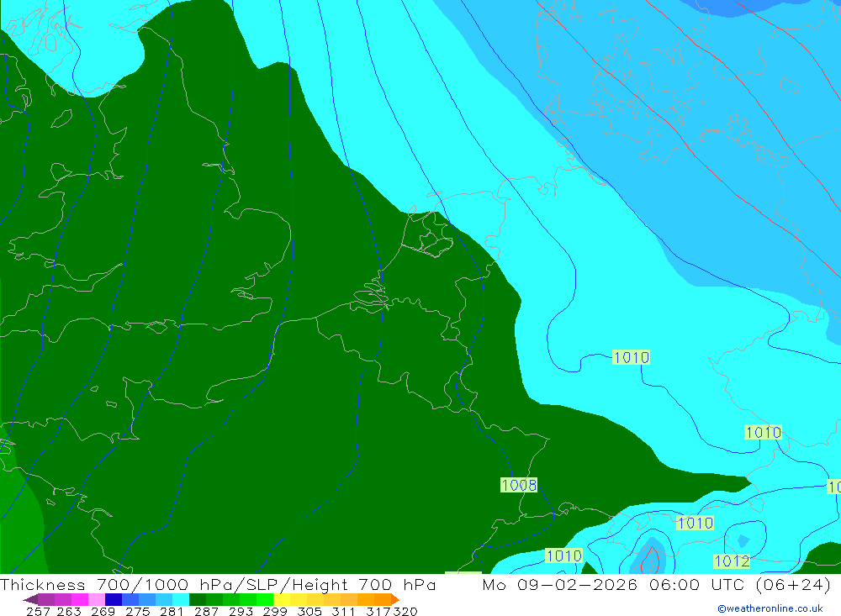Image resolution: width=841 pixels, height=616 pixels.
Task: Click the 'Thickness 700/1000 hPa/SLP/Height 700 hPa' title
Action: (218, 584)
